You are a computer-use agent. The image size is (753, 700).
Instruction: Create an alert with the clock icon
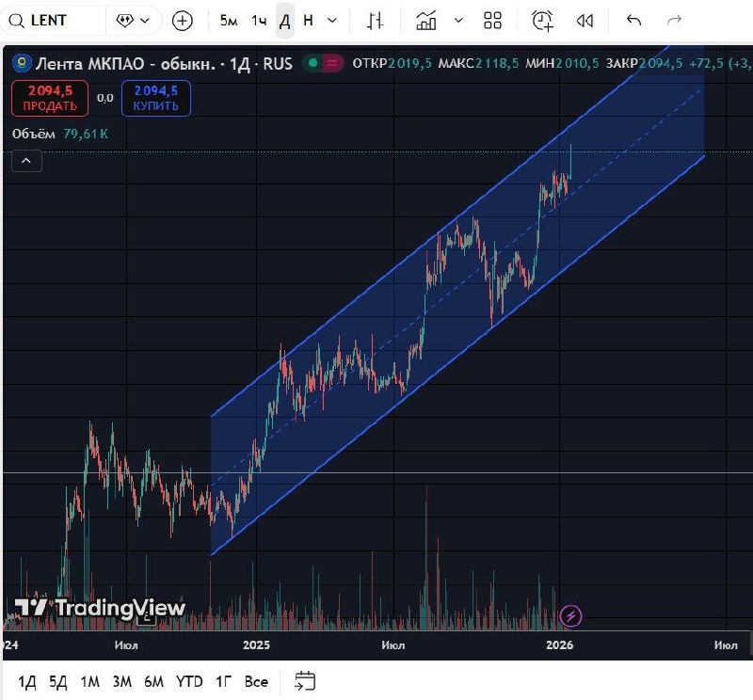(x=543, y=20)
